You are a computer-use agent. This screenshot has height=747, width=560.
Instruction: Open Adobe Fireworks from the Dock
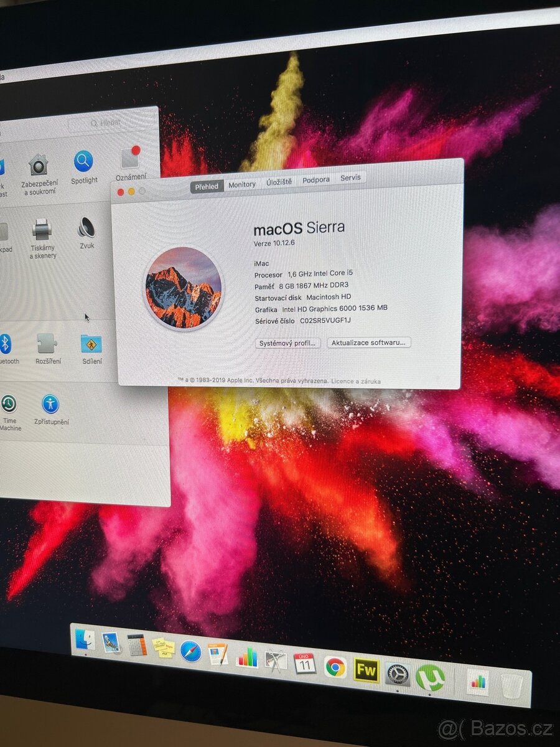(366, 671)
